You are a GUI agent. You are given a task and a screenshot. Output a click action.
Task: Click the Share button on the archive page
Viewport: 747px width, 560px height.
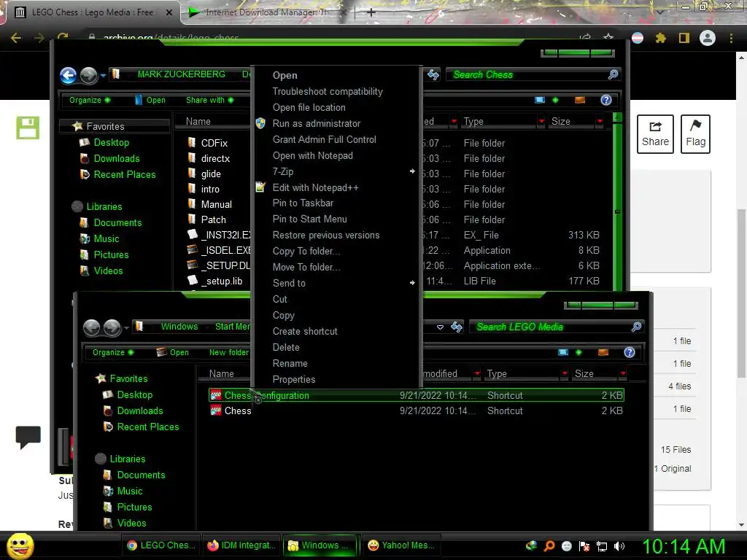coord(655,134)
